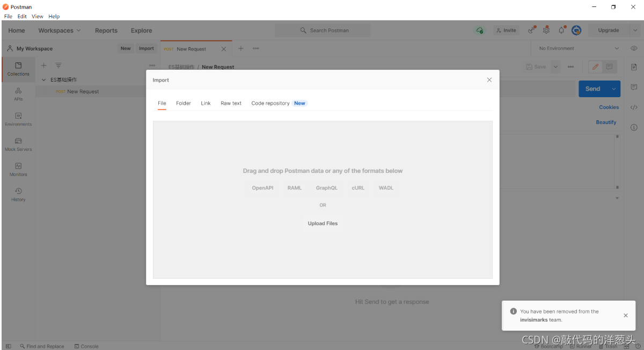The image size is (644, 350).
Task: Open the capture requests satellite icon
Action: coord(531,31)
